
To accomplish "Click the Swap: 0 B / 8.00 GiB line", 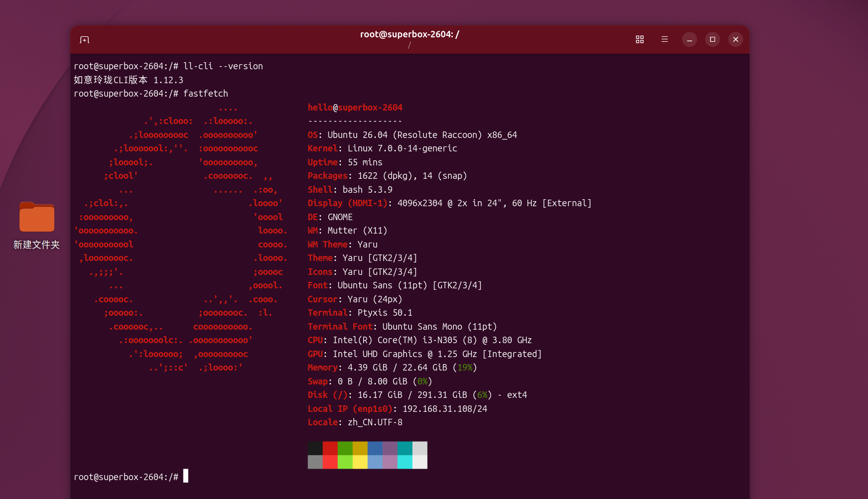I will (370, 381).
